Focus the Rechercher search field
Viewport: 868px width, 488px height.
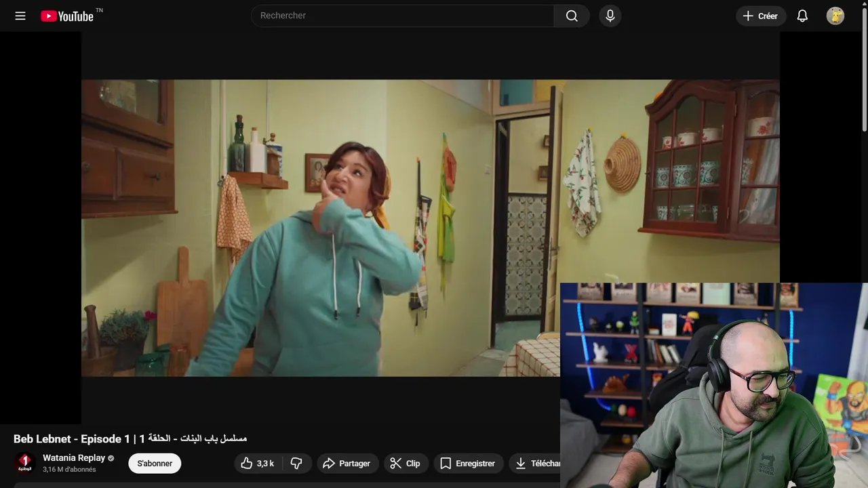(403, 16)
